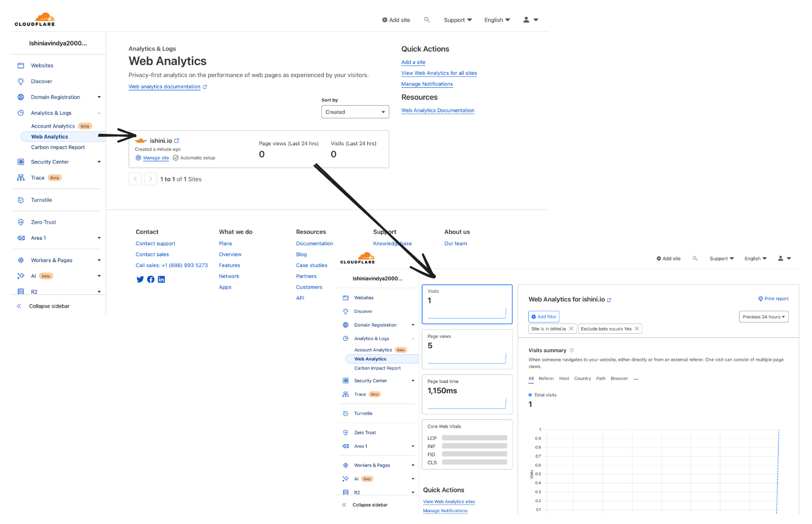
Task: Remove 'Exclude bots equals Yes' filter
Action: coord(637,329)
